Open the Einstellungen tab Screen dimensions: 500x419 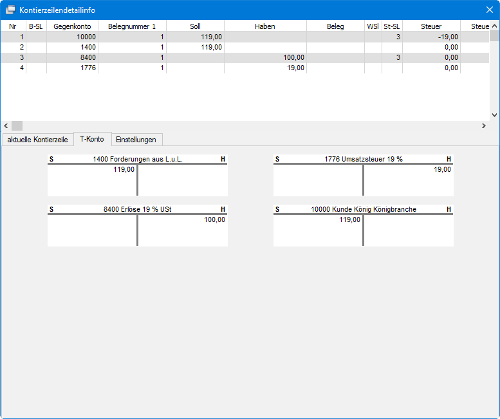point(136,139)
